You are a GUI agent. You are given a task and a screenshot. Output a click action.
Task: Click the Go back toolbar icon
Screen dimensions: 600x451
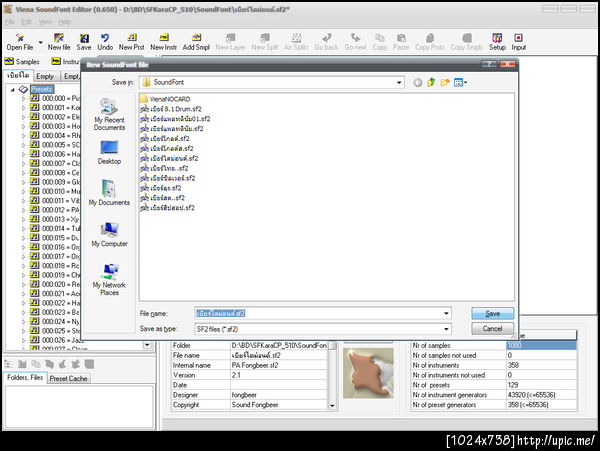click(326, 42)
